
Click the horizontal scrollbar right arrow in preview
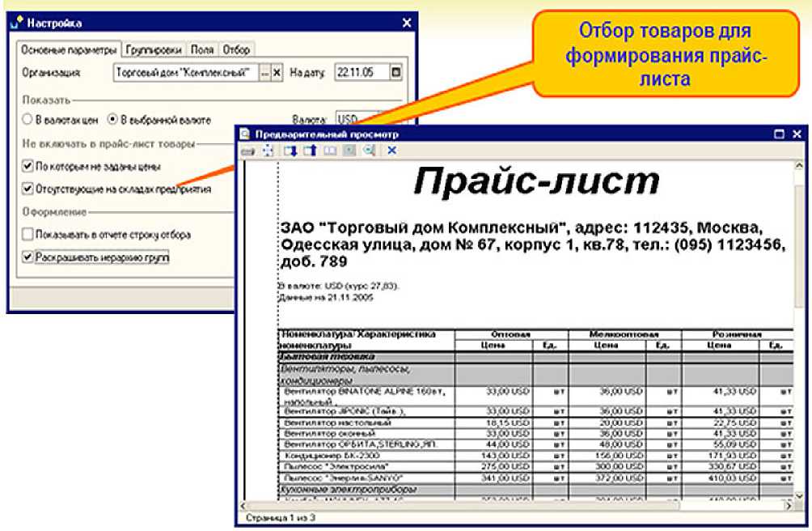click(789, 505)
